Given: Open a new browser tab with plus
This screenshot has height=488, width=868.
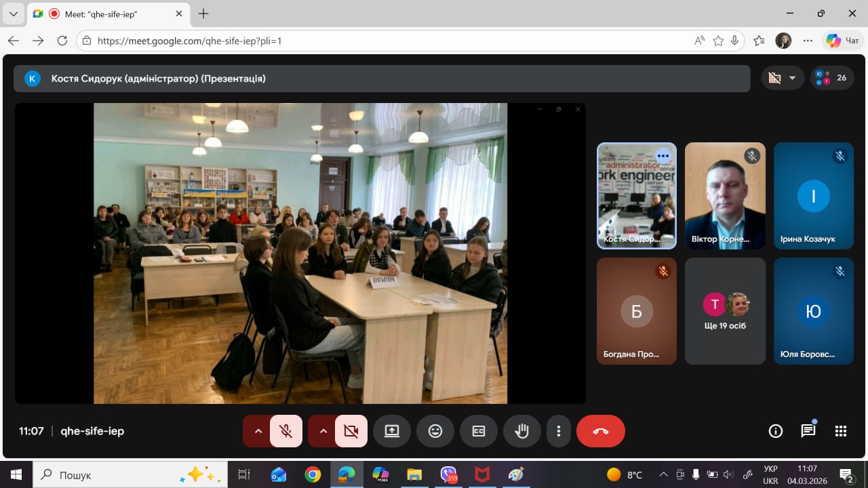Looking at the screenshot, I should (x=203, y=14).
